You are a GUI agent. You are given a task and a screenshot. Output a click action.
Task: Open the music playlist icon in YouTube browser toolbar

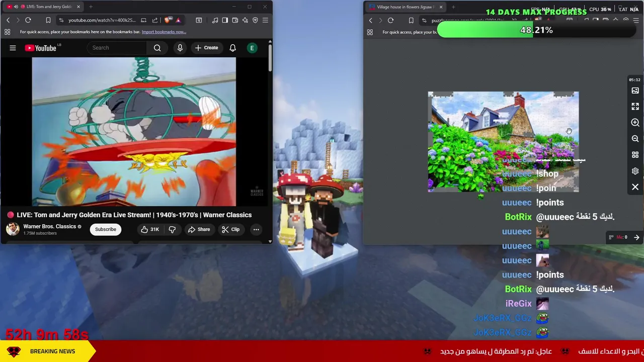pyautogui.click(x=215, y=20)
